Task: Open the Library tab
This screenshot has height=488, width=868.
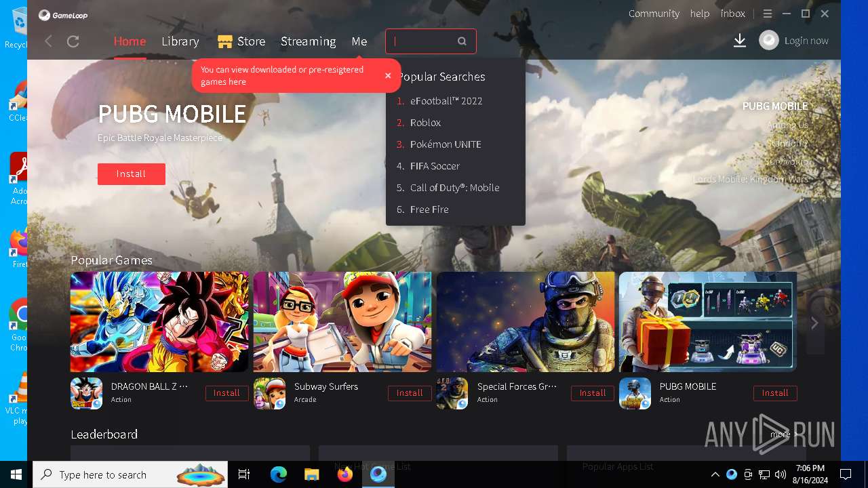Action: pyautogui.click(x=180, y=41)
